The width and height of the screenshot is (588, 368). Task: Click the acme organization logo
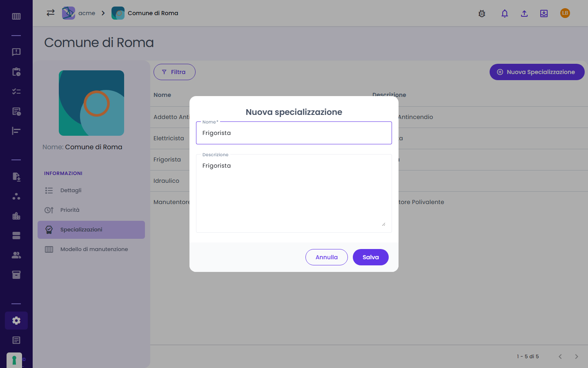coord(69,13)
